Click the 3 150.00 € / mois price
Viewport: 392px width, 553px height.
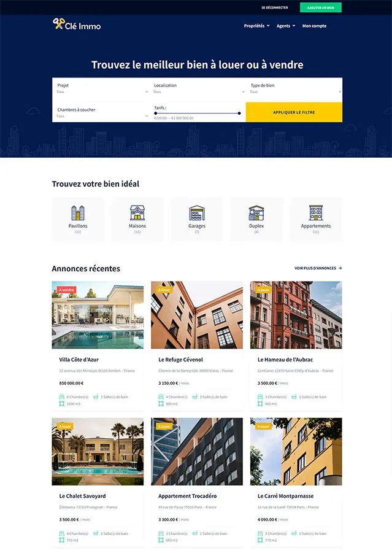[174, 383]
